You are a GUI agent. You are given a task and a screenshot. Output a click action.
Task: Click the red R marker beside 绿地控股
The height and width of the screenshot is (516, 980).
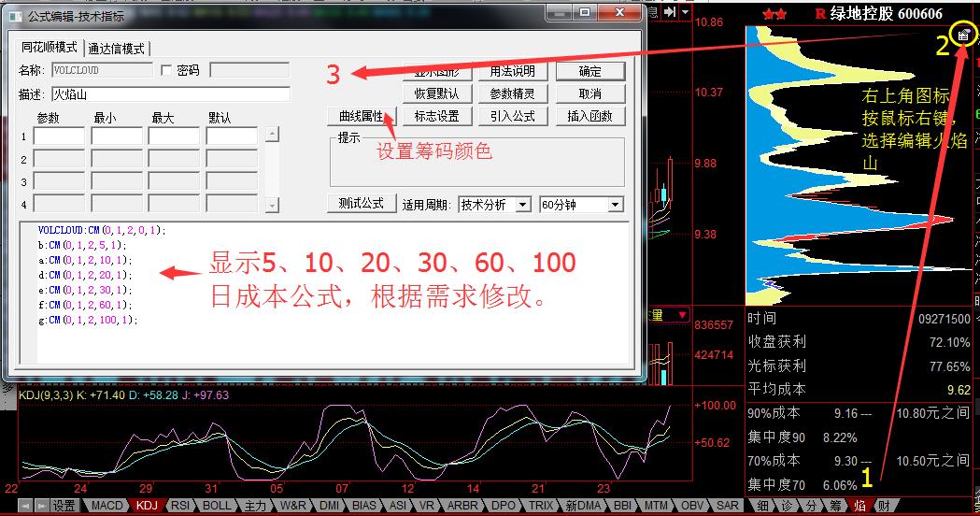point(819,14)
